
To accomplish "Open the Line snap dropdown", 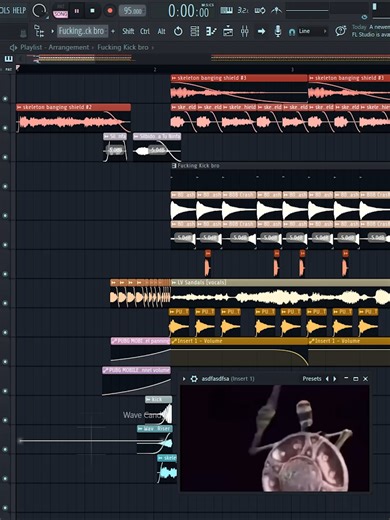I will (x=313, y=31).
